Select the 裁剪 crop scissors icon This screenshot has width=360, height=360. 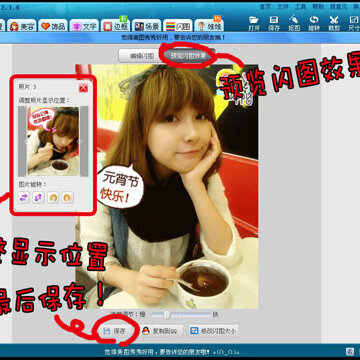click(x=334, y=23)
